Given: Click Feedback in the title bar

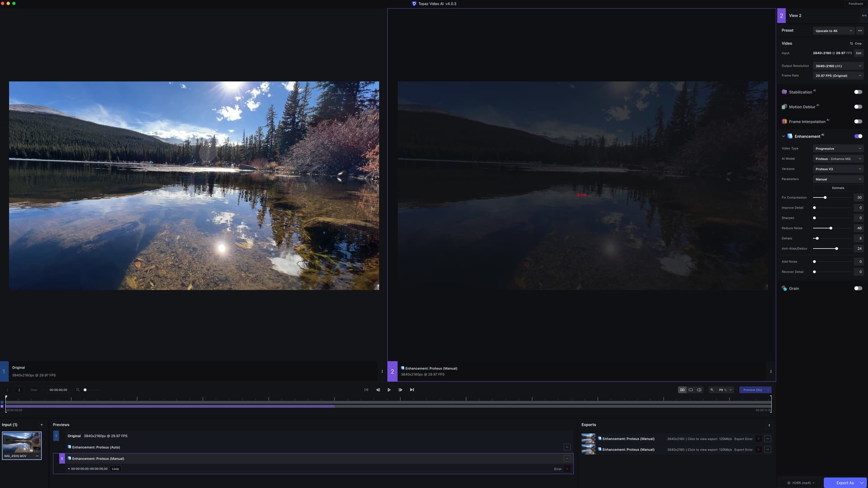Looking at the screenshot, I should (855, 4).
